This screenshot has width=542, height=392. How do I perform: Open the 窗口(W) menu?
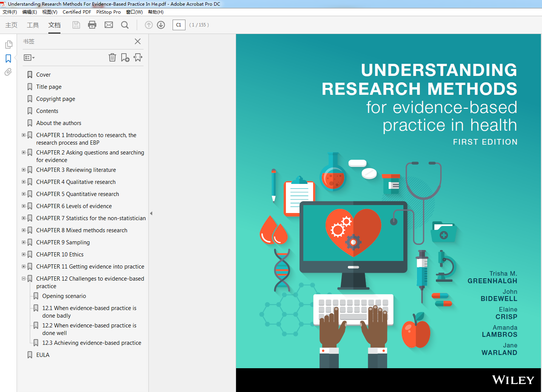pos(134,12)
